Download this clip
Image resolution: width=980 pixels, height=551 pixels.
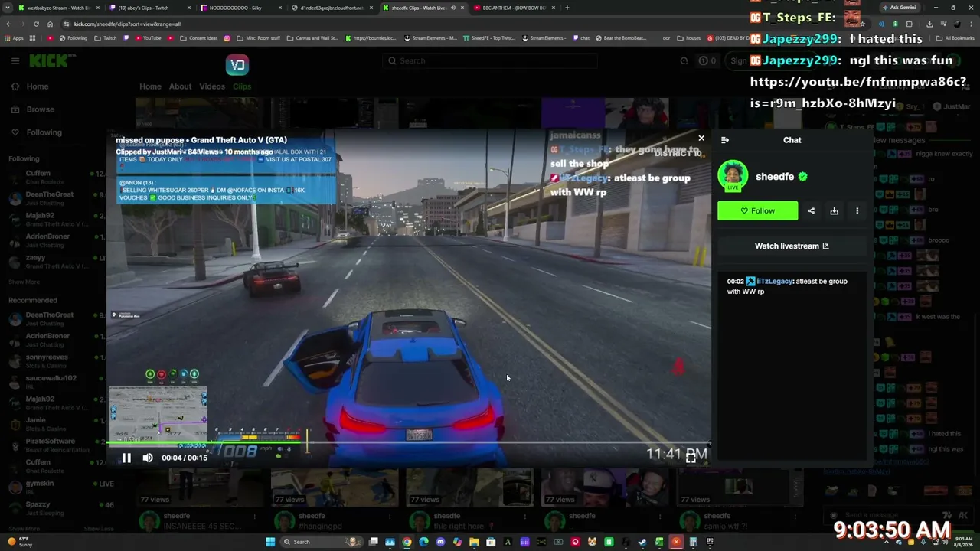[x=835, y=210]
